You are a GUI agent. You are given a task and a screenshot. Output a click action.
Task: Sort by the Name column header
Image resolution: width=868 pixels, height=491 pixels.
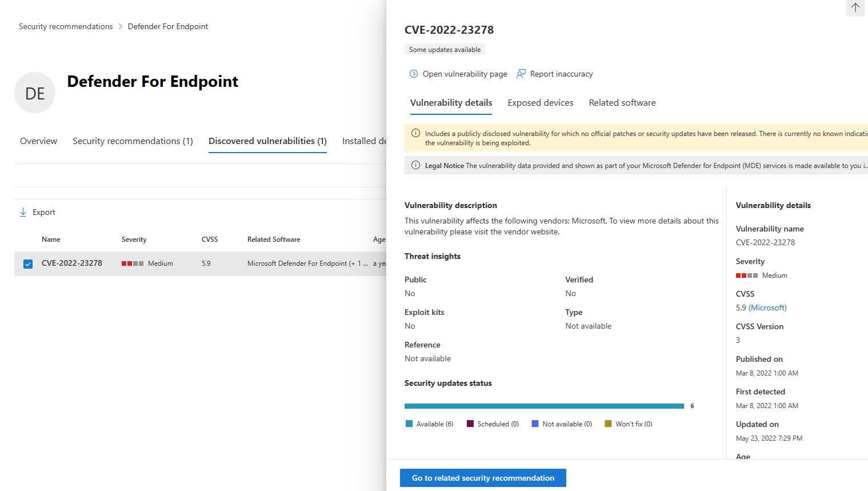(x=51, y=239)
